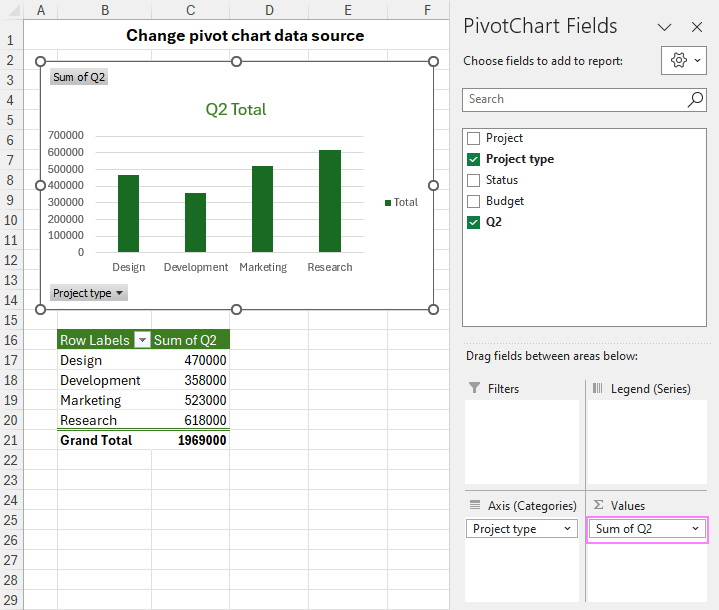Check the Budget field checkbox

pos(473,201)
